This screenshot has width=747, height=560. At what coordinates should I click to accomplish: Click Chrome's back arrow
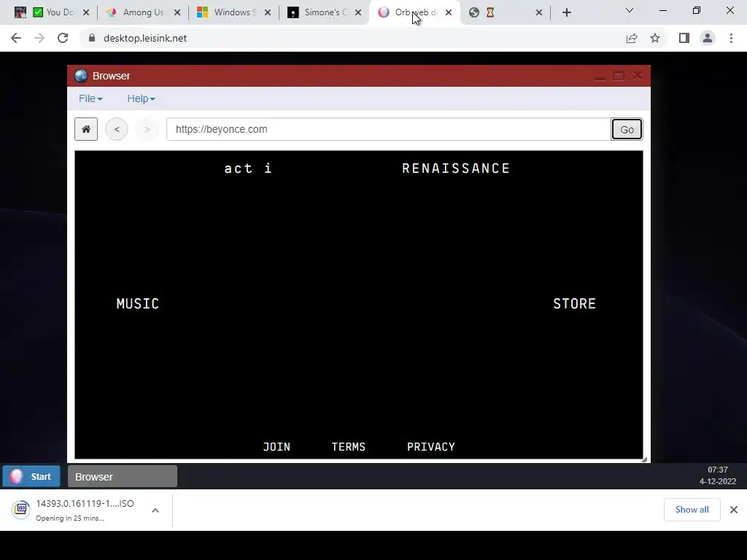coord(16,38)
